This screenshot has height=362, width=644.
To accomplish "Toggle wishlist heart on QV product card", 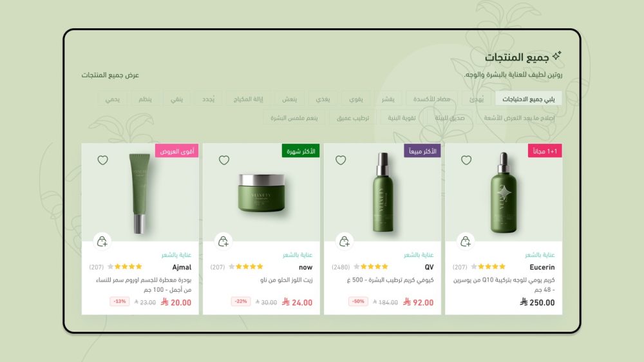I will 341,160.
